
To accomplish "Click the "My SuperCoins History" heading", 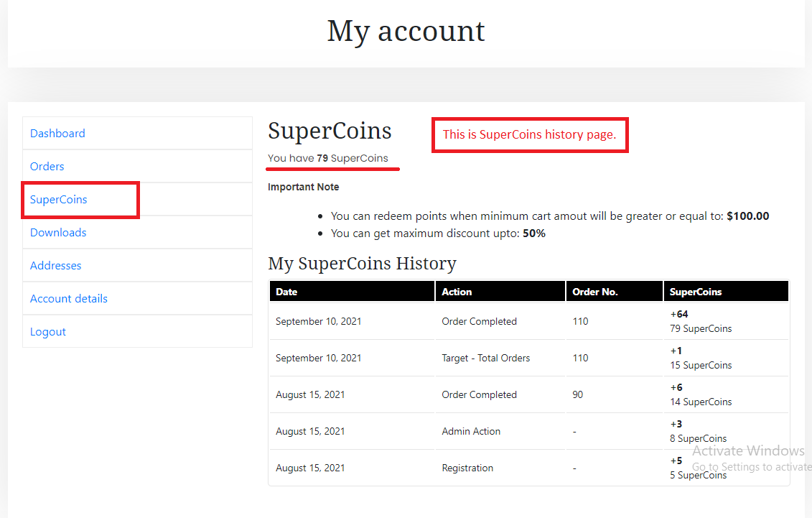I will point(362,264).
